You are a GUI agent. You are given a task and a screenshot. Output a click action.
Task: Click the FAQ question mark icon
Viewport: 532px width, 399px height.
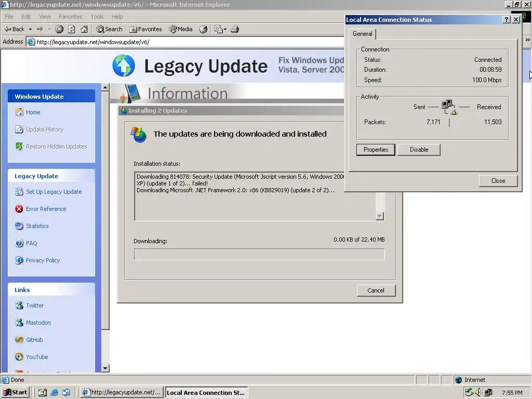click(x=19, y=243)
